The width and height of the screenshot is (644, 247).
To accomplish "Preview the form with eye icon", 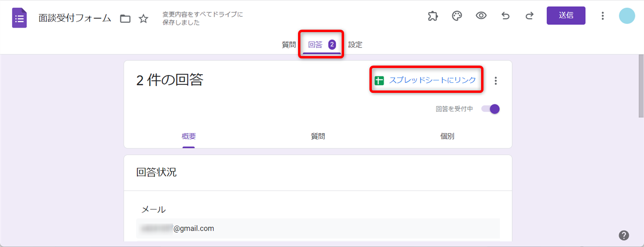I will coord(481,16).
